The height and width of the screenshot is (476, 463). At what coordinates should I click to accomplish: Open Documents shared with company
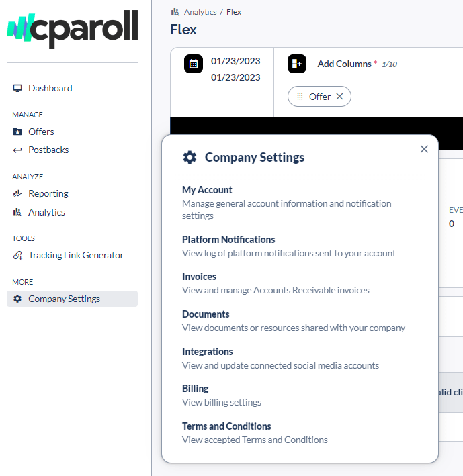pyautogui.click(x=206, y=314)
